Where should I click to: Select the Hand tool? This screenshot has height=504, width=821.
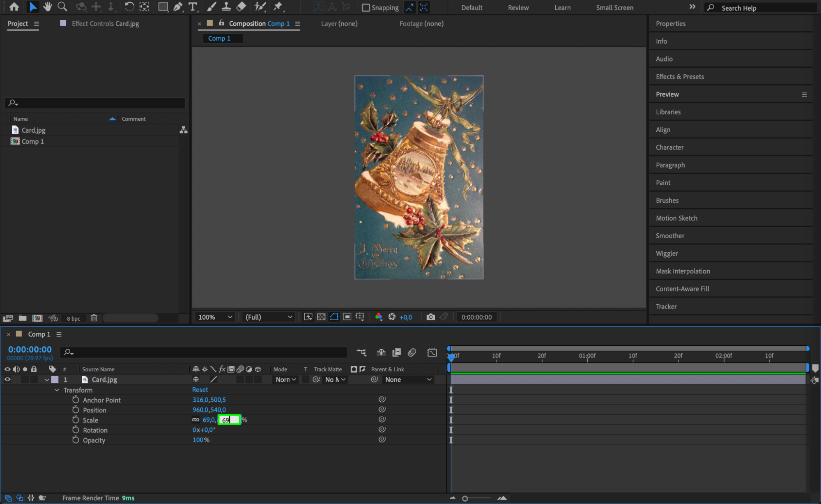(x=48, y=7)
